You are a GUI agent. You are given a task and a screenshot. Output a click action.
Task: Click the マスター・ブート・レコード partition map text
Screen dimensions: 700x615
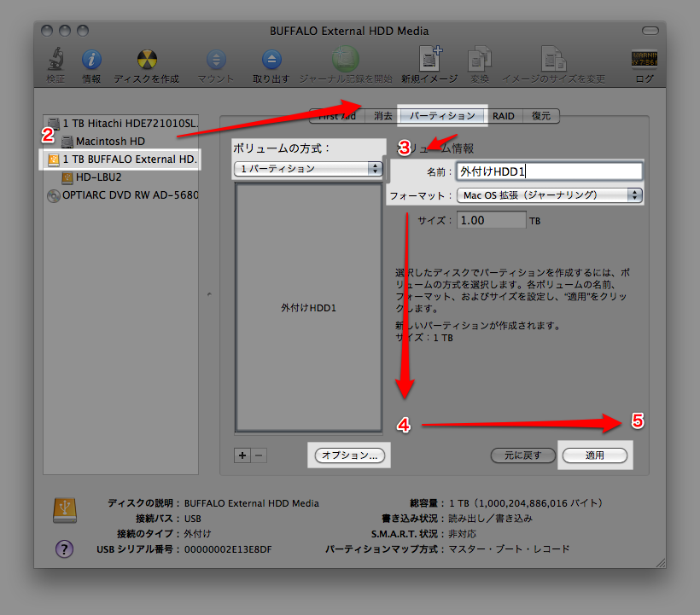(x=509, y=549)
